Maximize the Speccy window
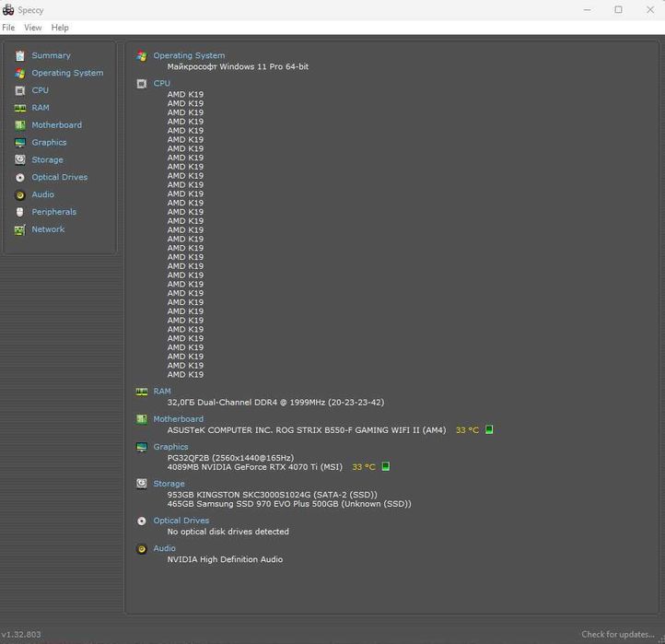 [x=618, y=9]
